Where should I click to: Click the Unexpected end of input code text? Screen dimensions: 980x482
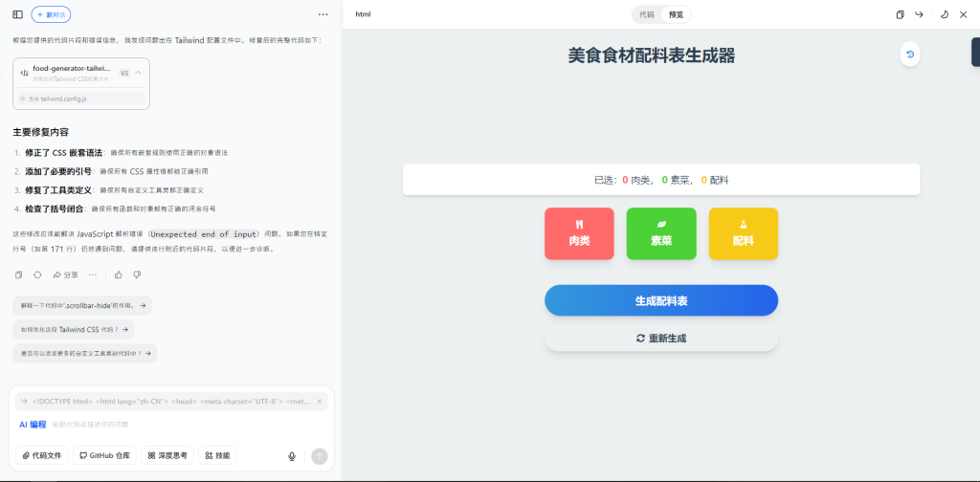pyautogui.click(x=204, y=234)
